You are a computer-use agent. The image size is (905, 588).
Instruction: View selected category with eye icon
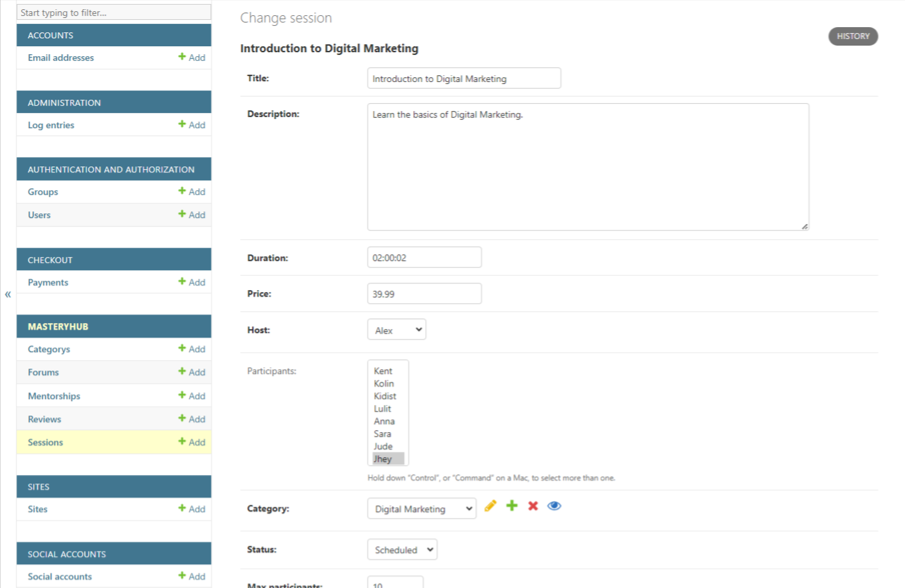(x=554, y=506)
